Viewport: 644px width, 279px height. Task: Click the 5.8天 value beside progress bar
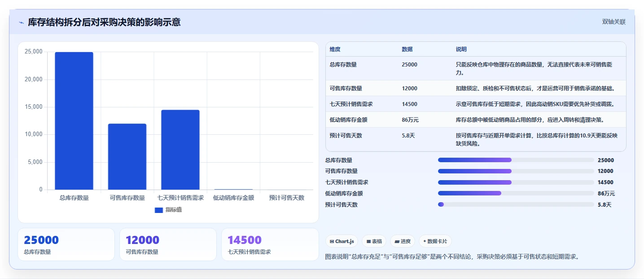[605, 205]
